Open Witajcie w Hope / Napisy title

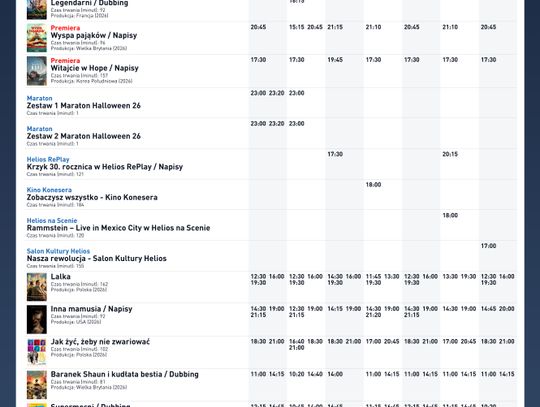pyautogui.click(x=94, y=68)
